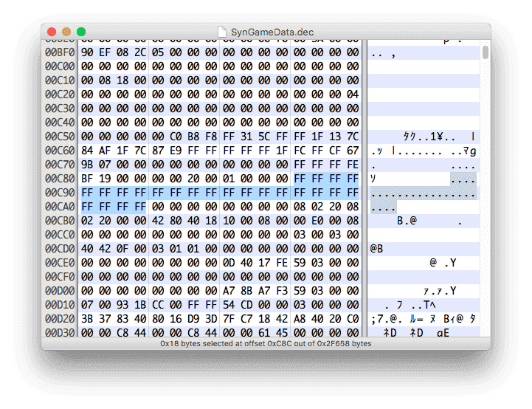The image size is (532, 409).
Task: Click the SynGameData.dec window title
Action: (x=272, y=32)
